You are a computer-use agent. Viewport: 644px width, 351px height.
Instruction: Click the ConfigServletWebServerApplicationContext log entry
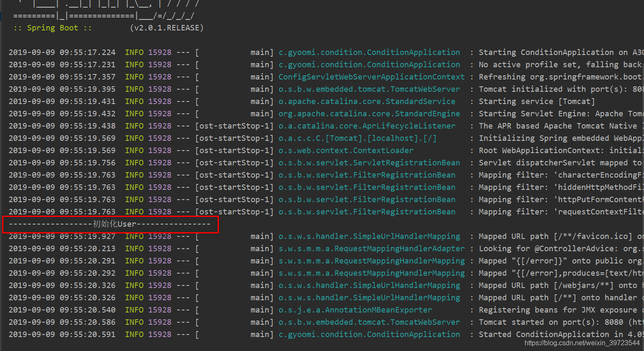[x=371, y=77]
